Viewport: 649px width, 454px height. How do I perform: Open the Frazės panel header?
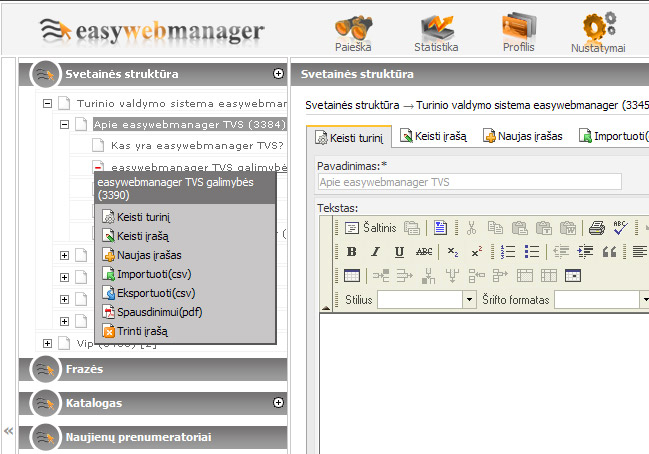153,369
